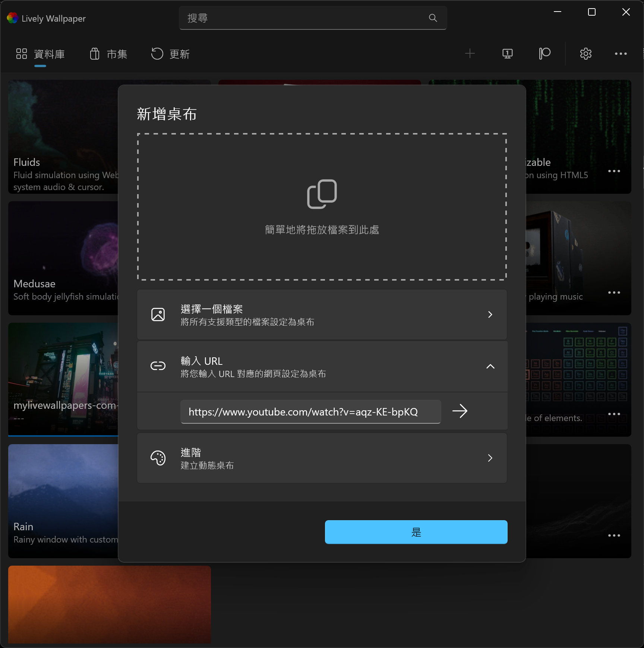Open settings gear icon
The image size is (644, 648).
(x=586, y=54)
